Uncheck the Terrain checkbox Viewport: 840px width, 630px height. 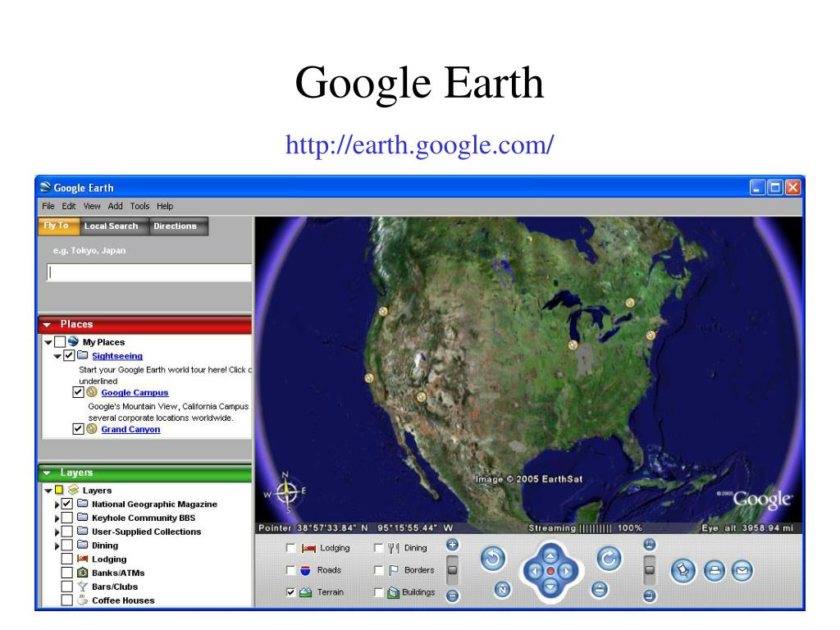pos(290,592)
